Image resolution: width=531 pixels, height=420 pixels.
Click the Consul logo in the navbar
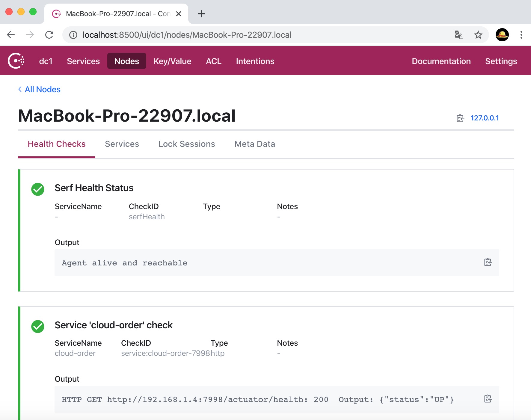tap(16, 61)
